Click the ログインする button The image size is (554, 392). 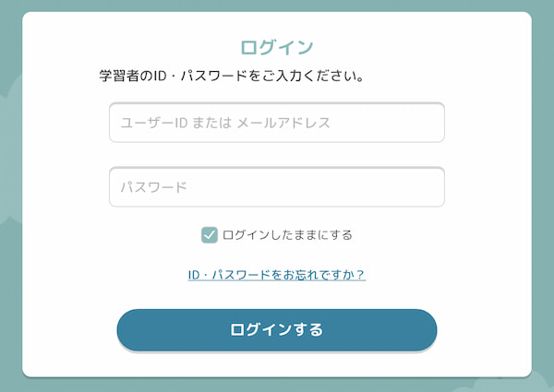click(277, 330)
